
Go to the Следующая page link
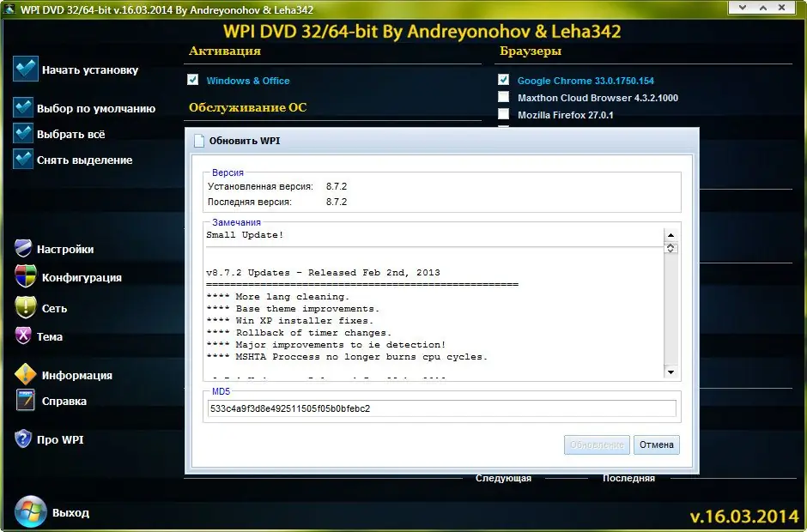tap(503, 478)
